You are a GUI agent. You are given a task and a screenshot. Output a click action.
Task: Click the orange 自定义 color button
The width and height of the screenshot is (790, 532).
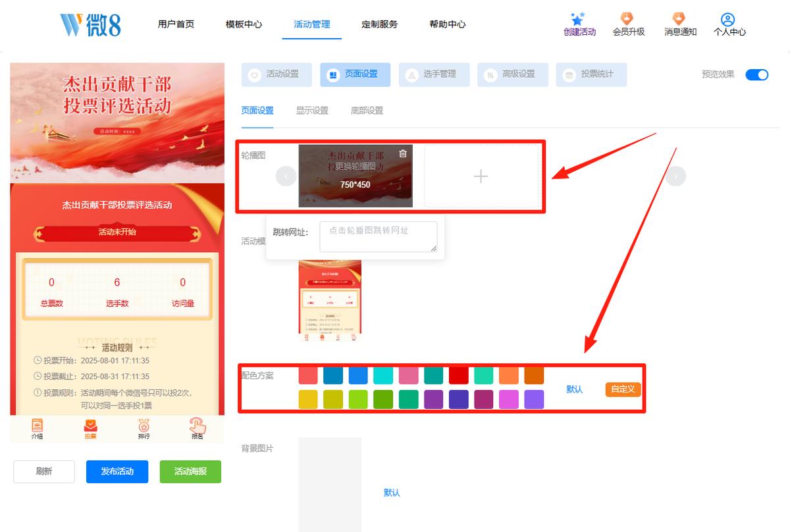(623, 389)
